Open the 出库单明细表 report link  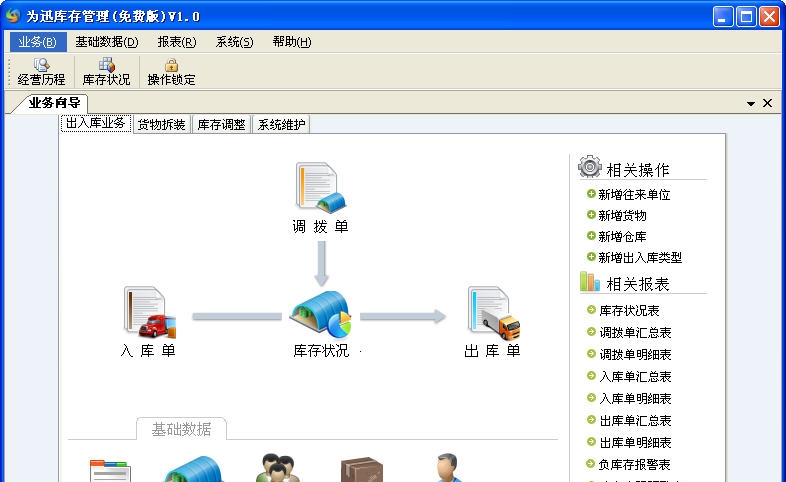pyautogui.click(x=635, y=443)
